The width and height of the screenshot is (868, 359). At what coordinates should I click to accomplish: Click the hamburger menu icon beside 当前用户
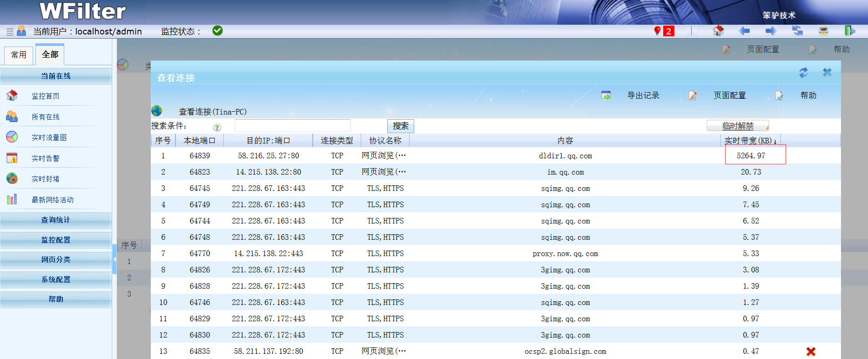[10, 32]
